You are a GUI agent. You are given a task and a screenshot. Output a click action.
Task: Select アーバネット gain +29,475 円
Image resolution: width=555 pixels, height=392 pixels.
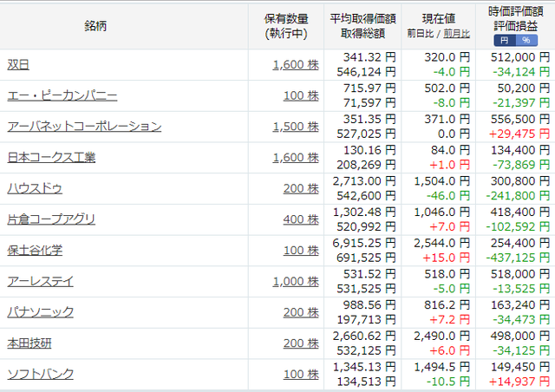click(519, 134)
